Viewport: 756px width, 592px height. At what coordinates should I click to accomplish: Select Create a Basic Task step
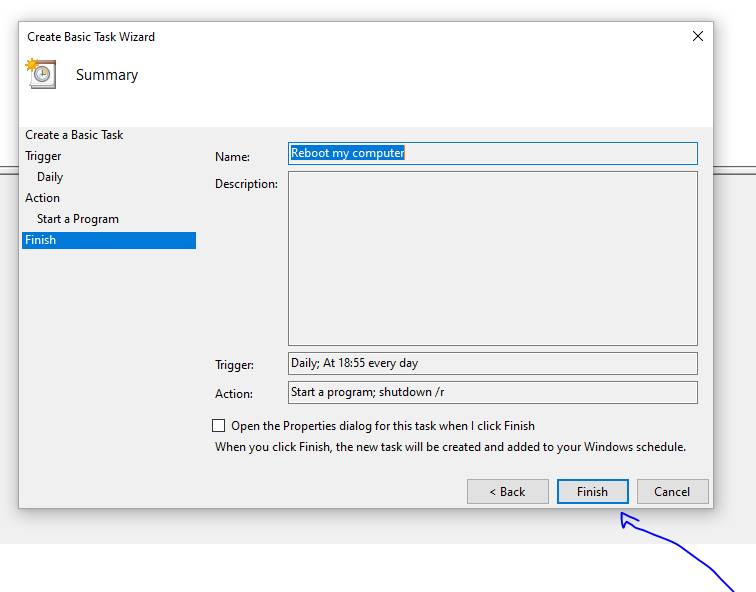(74, 135)
